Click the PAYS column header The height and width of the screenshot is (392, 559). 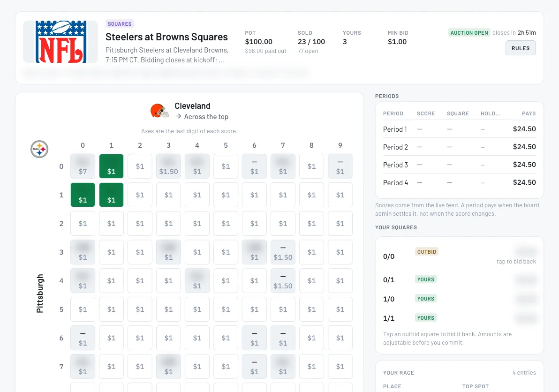pos(529,113)
